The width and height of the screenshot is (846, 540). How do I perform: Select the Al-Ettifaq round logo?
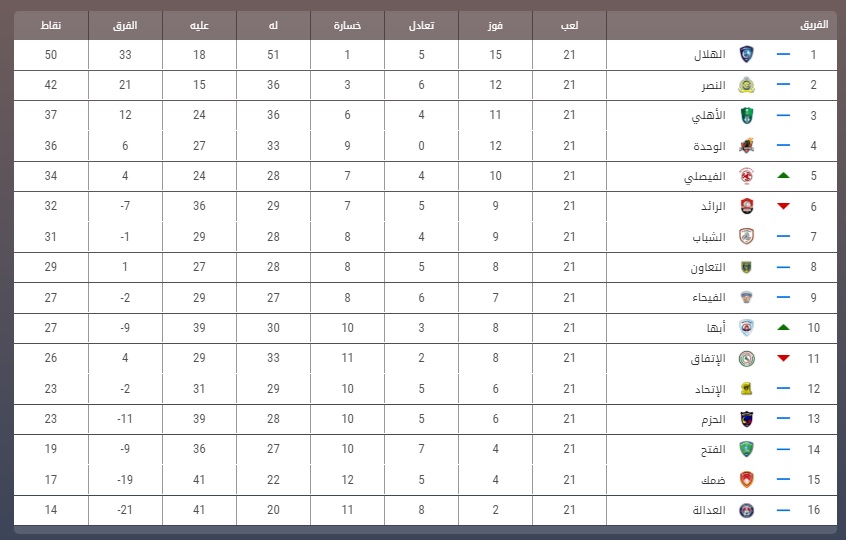coord(746,358)
